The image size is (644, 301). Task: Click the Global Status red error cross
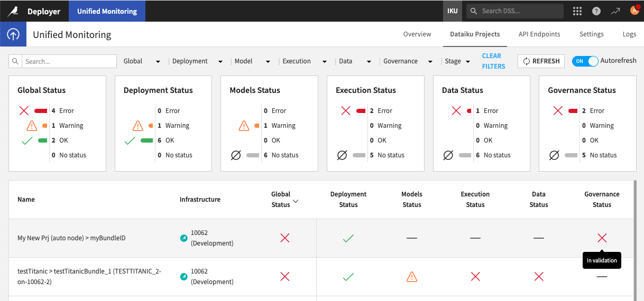[x=24, y=111]
